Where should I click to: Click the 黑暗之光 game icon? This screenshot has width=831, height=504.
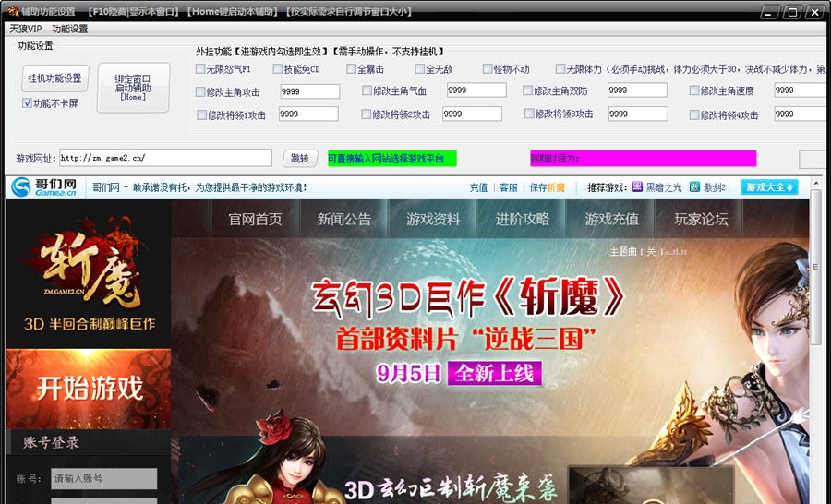coord(637,187)
